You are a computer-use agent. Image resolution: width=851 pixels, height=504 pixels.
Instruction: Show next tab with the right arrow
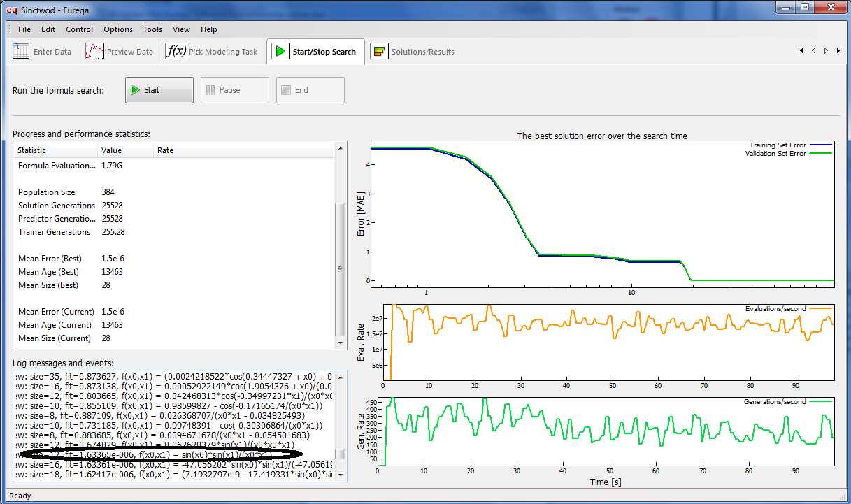click(826, 51)
